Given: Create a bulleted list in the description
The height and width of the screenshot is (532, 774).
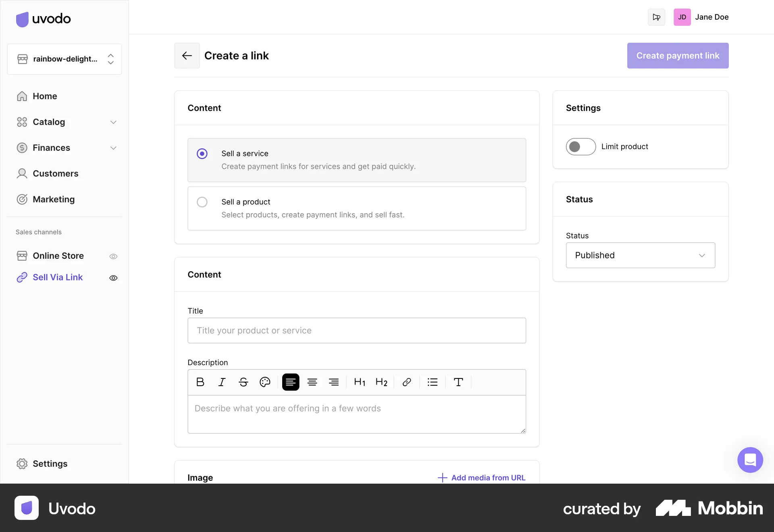Looking at the screenshot, I should [x=433, y=382].
